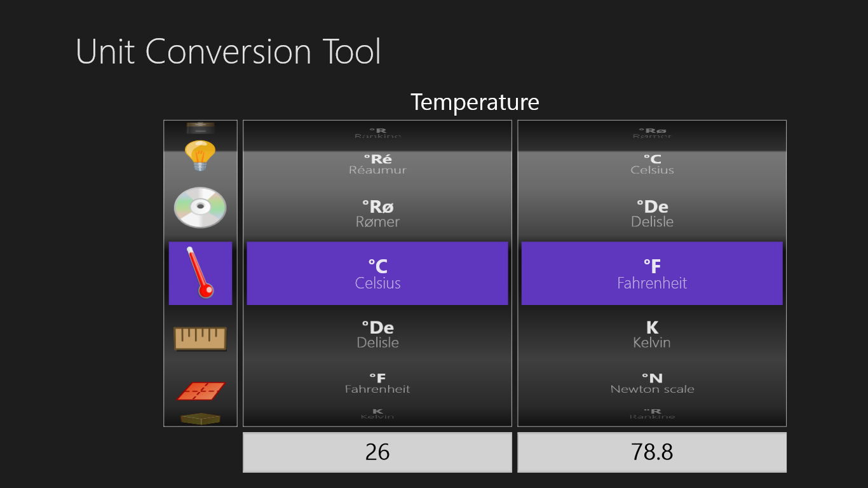Select the partially hidden top category icon

coord(200,128)
